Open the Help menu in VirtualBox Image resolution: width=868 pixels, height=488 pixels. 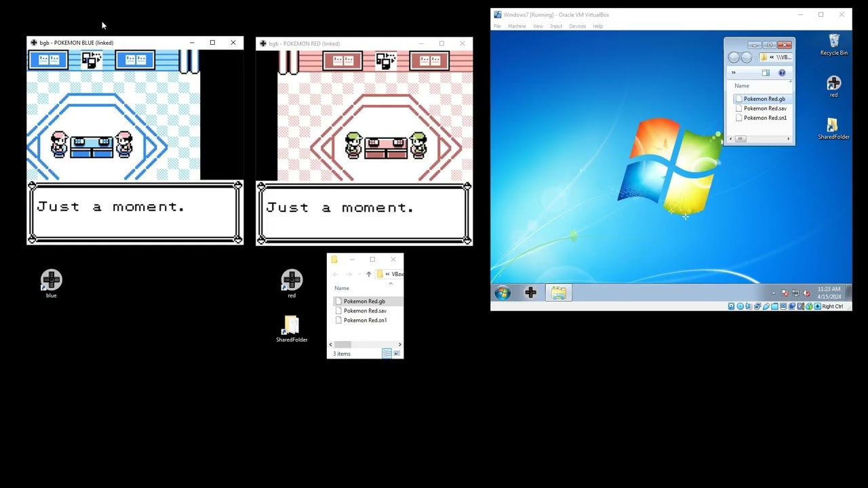[x=597, y=26]
